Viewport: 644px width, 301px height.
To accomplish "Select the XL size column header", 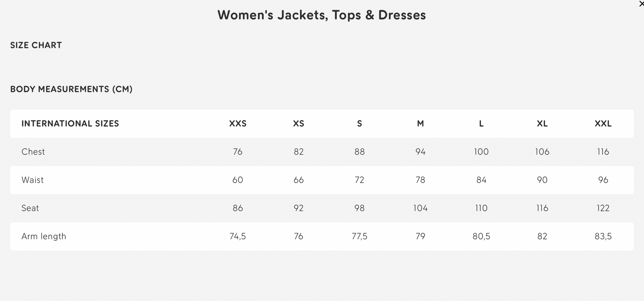I will pos(542,124).
